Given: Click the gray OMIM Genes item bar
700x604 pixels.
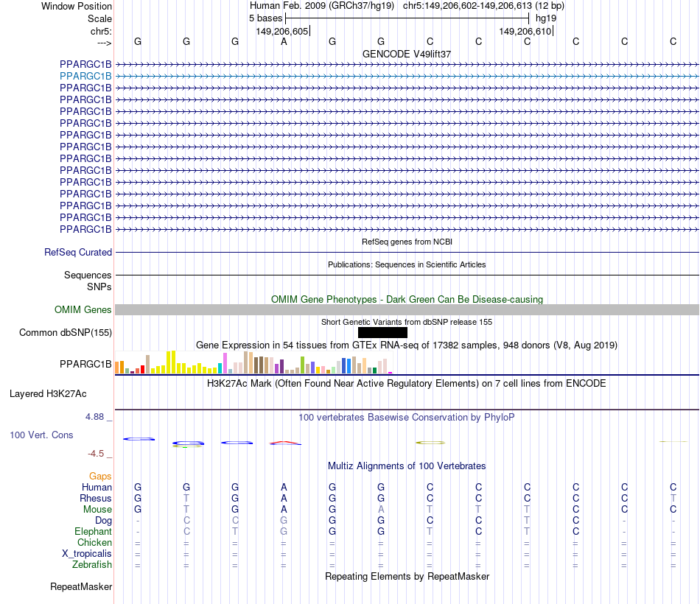Looking at the screenshot, I should click(407, 310).
